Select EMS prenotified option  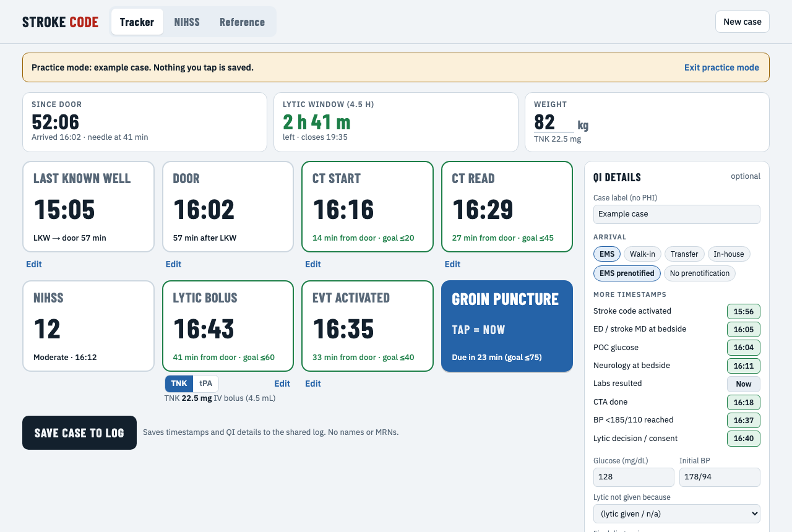click(x=627, y=273)
